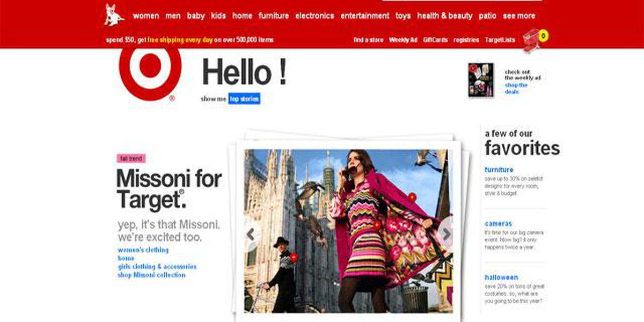The width and height of the screenshot is (644, 322).
Task: Open the 'shop the deals' link
Action: [516, 88]
